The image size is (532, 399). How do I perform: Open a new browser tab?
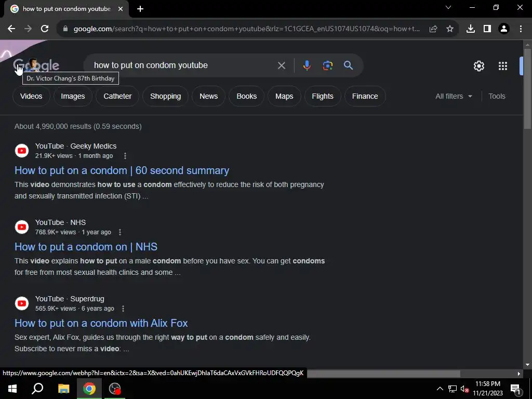(x=140, y=9)
